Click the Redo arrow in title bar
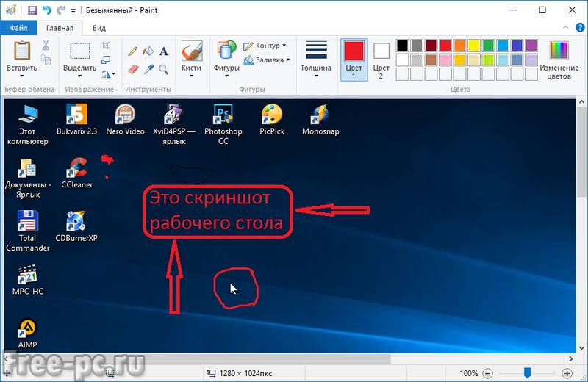This screenshot has width=588, height=382. point(61,10)
